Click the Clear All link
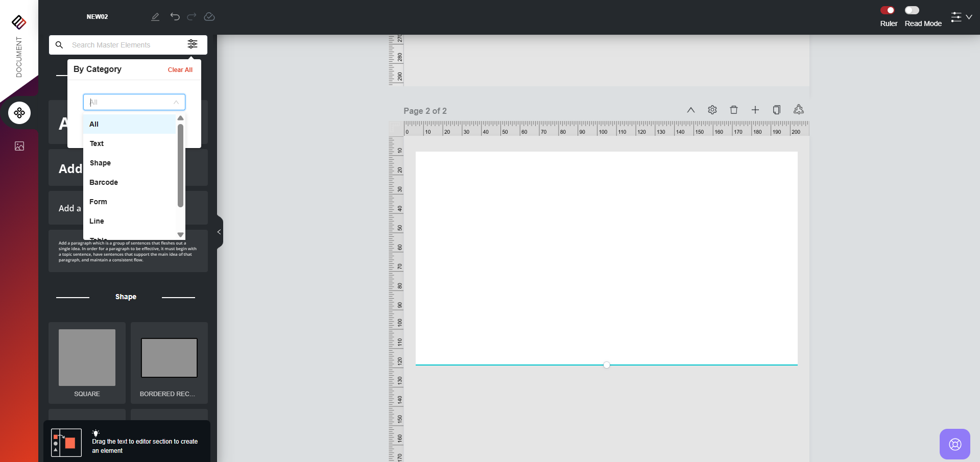 [180, 70]
